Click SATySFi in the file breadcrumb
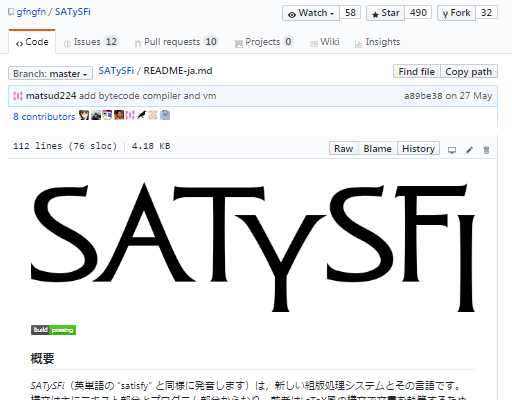 [116, 71]
